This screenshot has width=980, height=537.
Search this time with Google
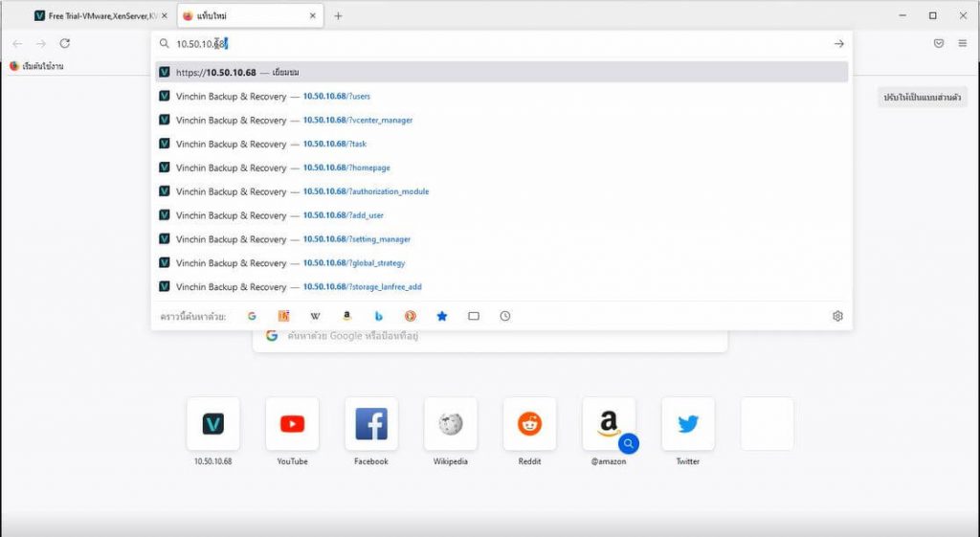click(252, 316)
